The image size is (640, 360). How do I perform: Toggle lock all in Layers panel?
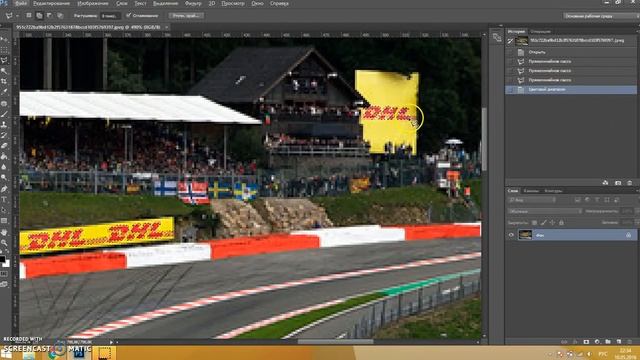[x=562, y=222]
